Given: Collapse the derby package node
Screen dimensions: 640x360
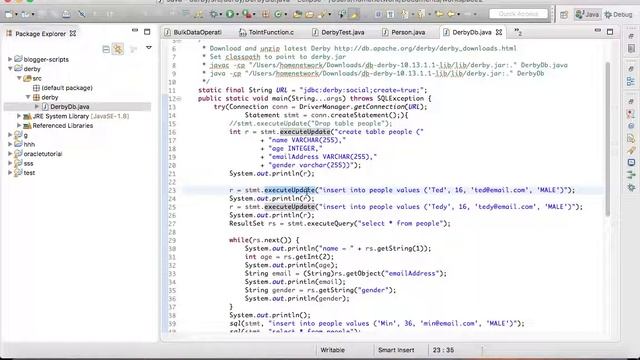Looking at the screenshot, I should pos(28,97).
